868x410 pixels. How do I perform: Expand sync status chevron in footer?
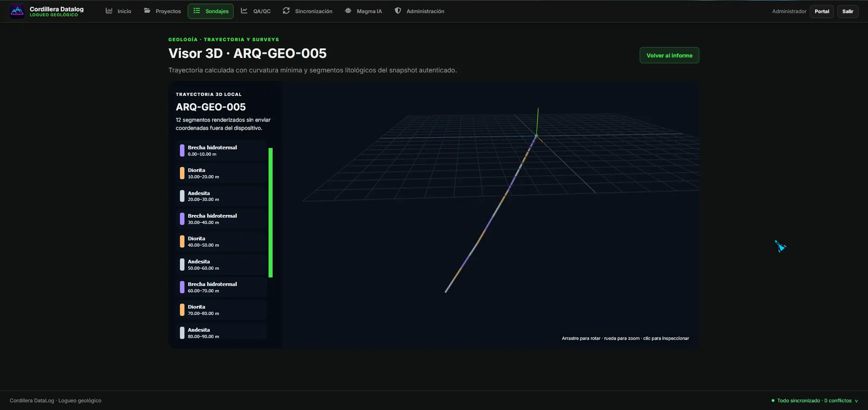[x=856, y=401]
